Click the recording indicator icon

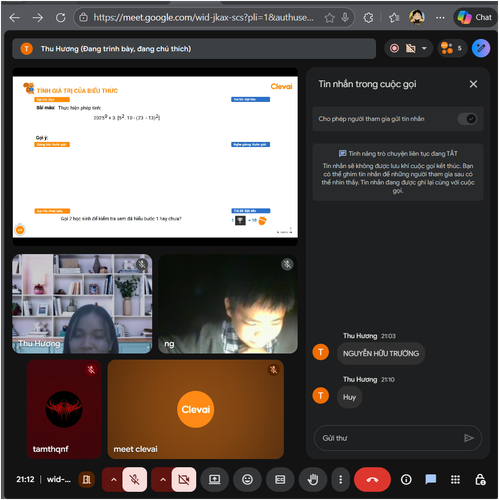[x=394, y=49]
